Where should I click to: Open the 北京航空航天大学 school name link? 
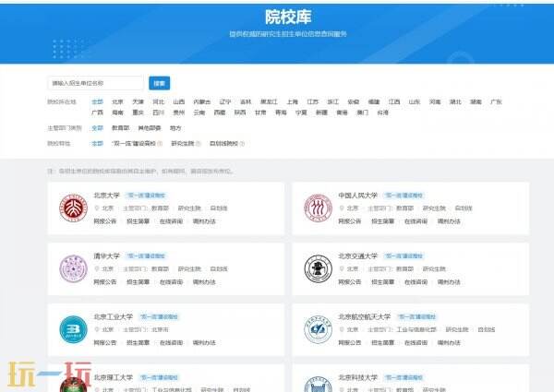[x=365, y=316]
